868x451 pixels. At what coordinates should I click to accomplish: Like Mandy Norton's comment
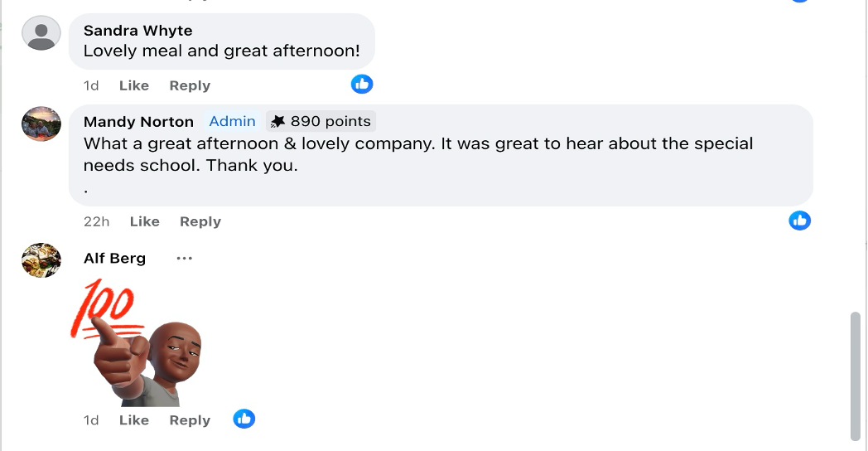tap(144, 221)
